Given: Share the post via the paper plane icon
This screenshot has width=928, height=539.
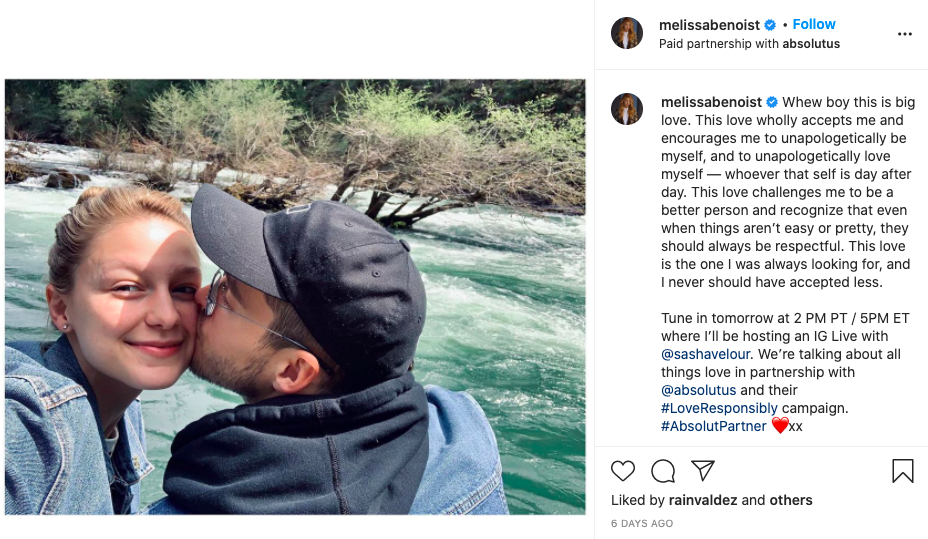Looking at the screenshot, I should (703, 471).
